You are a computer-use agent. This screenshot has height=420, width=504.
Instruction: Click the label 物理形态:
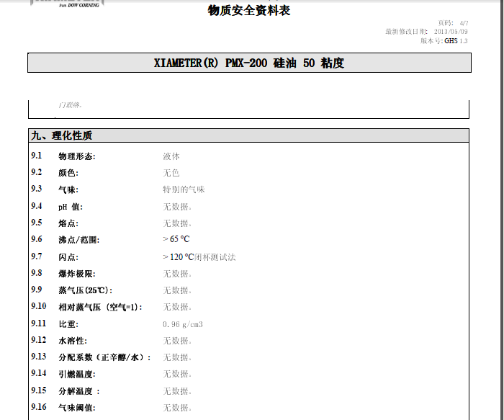77,156
